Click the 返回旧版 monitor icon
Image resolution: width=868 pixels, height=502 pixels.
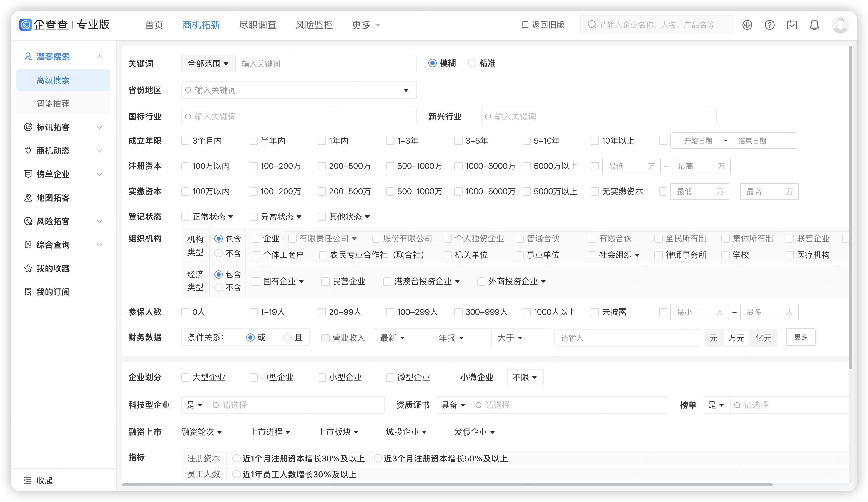[525, 25]
